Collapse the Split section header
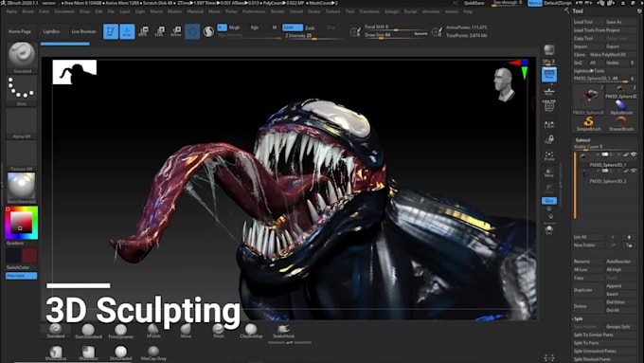Screen dimensions: 644x363 (578, 318)
